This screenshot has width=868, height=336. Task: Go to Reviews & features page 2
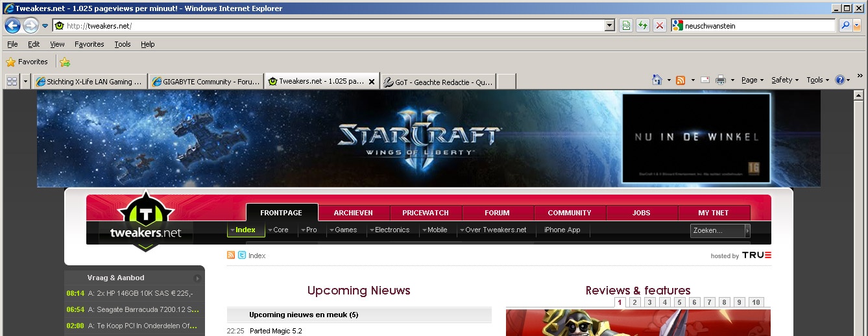(635, 302)
